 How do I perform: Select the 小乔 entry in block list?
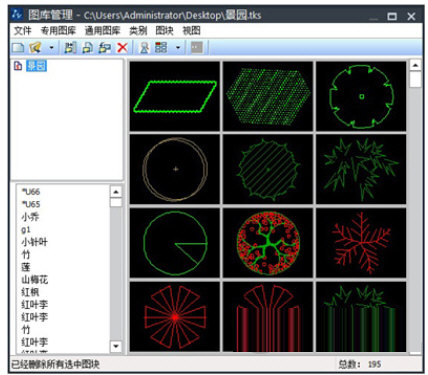tap(30, 217)
